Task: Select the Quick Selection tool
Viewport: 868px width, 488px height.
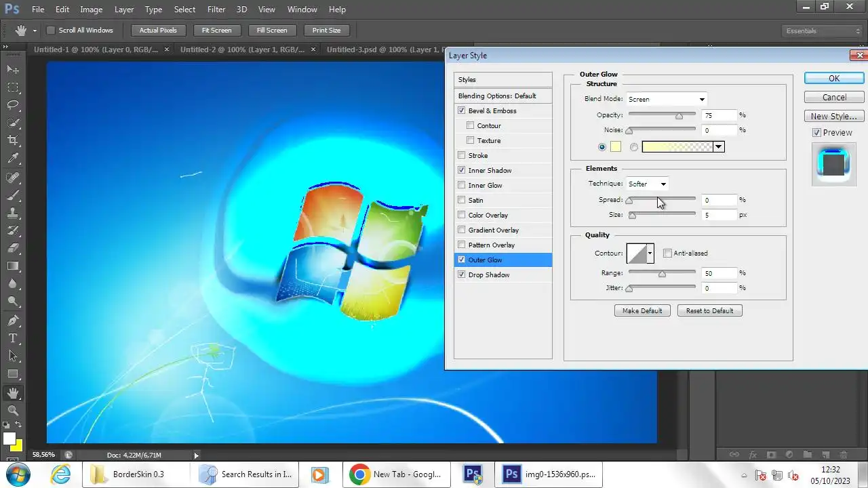Action: point(13,123)
